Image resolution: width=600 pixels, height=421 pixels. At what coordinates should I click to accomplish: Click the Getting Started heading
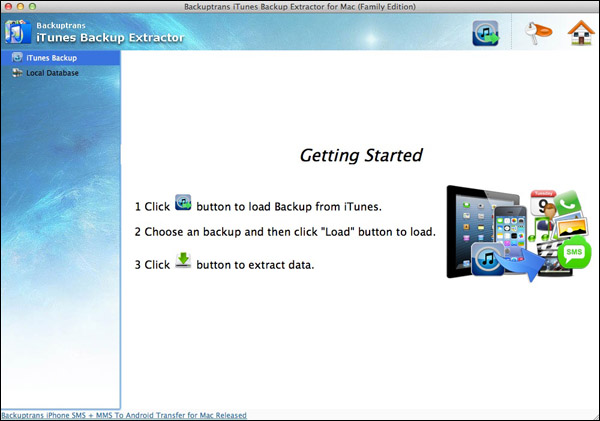tap(361, 155)
